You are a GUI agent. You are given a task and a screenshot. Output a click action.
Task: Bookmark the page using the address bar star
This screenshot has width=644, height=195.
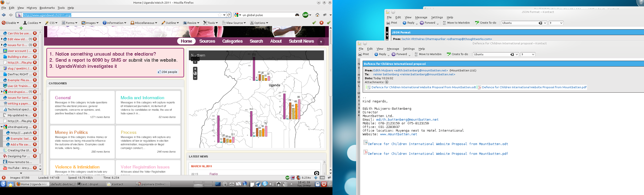(220, 15)
